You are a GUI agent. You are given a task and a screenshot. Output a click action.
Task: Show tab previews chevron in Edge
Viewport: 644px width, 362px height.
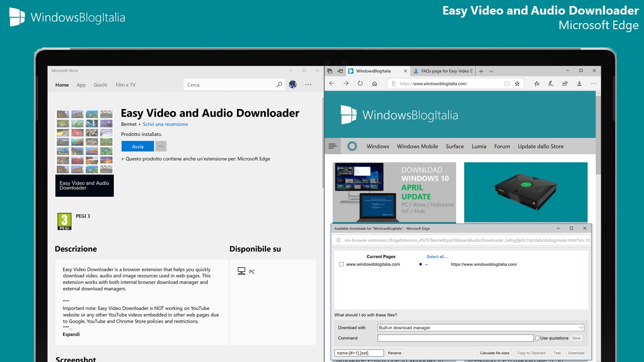point(492,71)
